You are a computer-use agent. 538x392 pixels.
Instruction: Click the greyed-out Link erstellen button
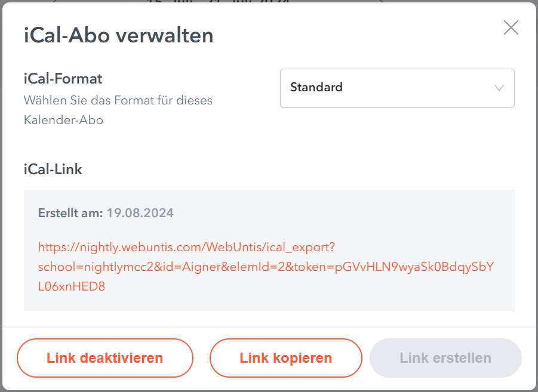click(445, 358)
